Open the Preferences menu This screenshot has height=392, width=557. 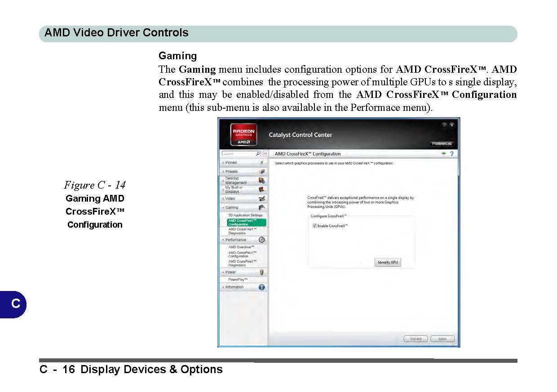[x=442, y=144]
